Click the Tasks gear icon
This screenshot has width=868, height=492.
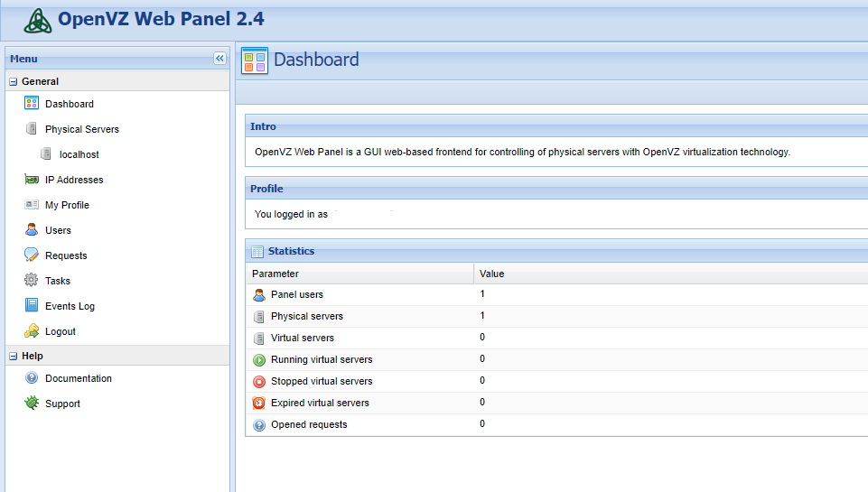point(32,280)
